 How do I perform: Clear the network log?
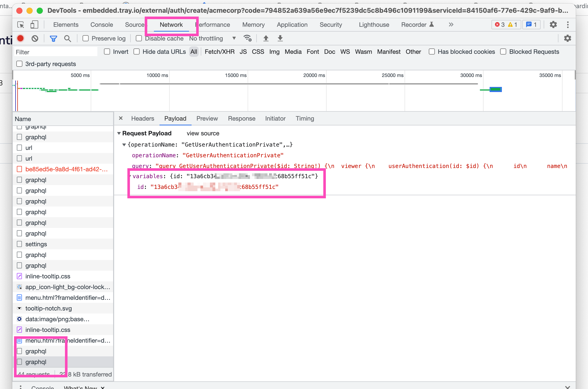point(35,38)
